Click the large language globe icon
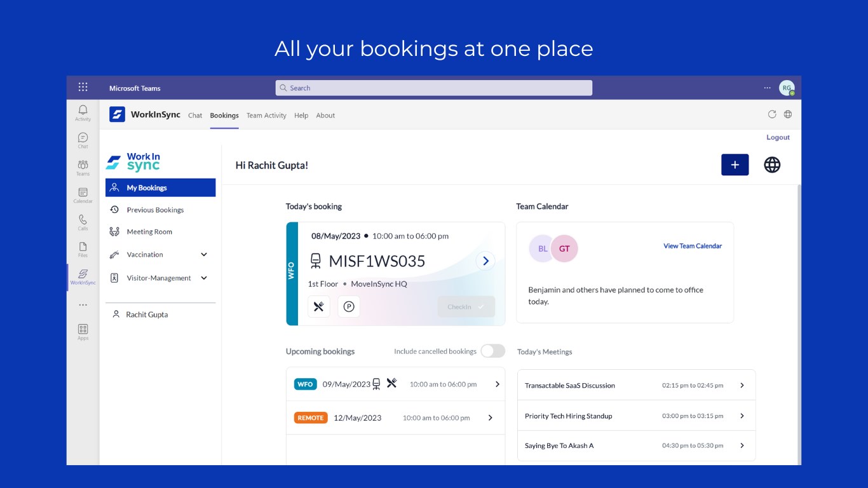This screenshot has width=868, height=488. tap(772, 165)
